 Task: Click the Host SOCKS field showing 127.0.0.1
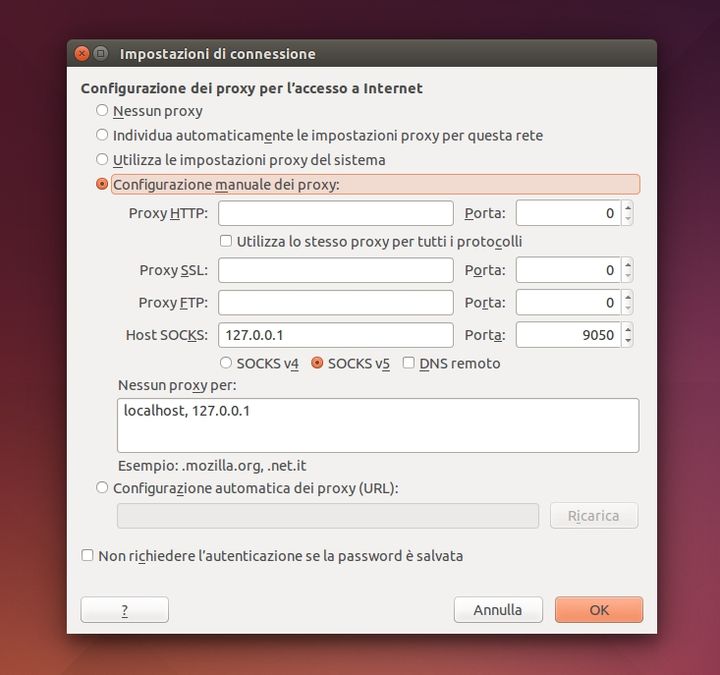(x=336, y=335)
